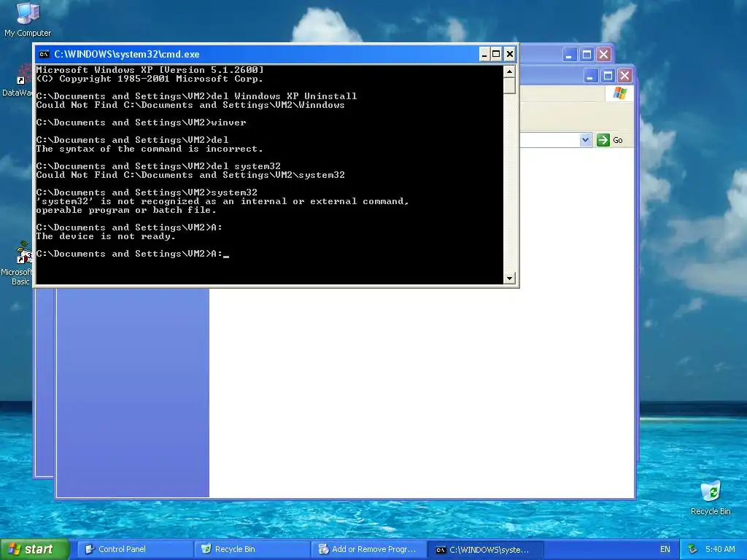Click the Go button in background window

pyautogui.click(x=610, y=140)
